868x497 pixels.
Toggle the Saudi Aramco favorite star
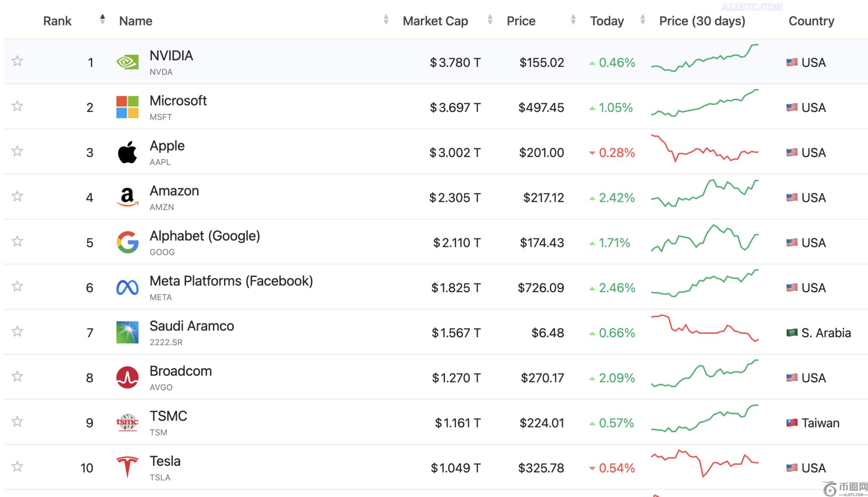(x=17, y=331)
